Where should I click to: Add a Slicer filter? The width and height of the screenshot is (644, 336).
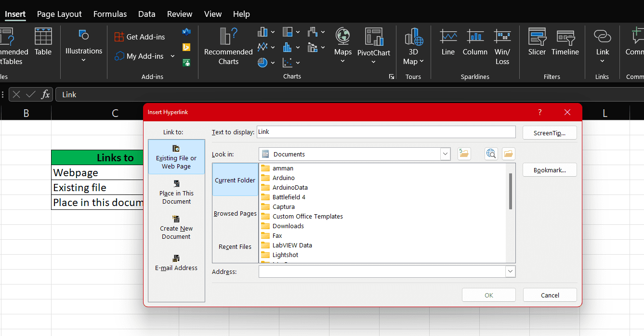coord(537,42)
